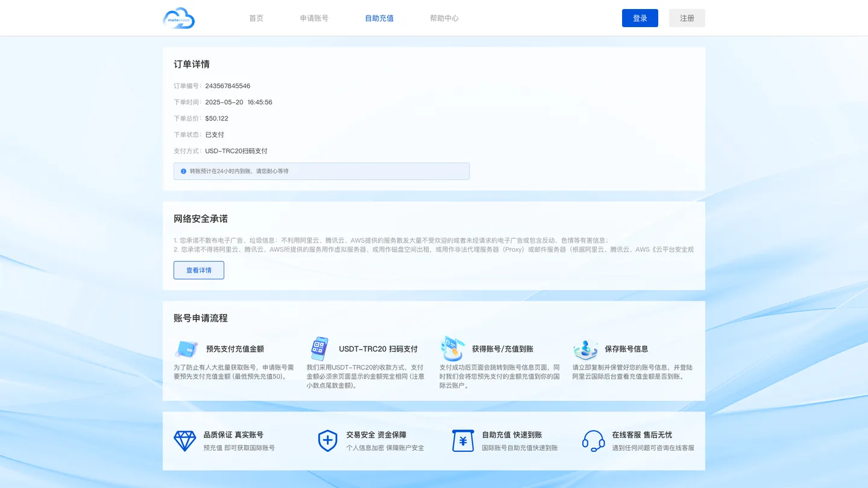
Task: Click 查看详情 button under 网络安全承诺
Action: pos(199,270)
